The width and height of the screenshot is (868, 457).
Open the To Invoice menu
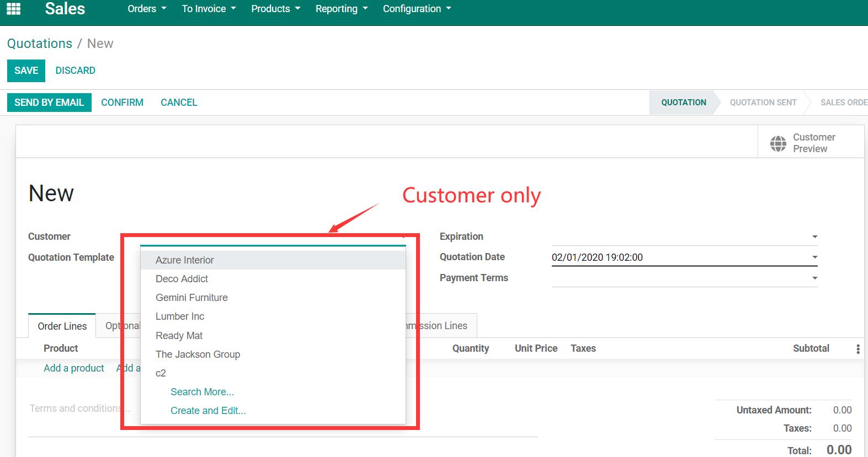(x=209, y=9)
